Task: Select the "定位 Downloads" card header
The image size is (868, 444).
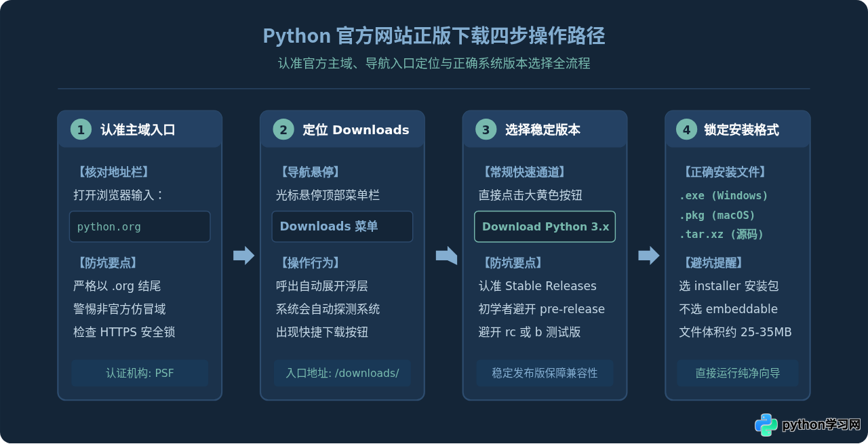Action: pos(342,129)
